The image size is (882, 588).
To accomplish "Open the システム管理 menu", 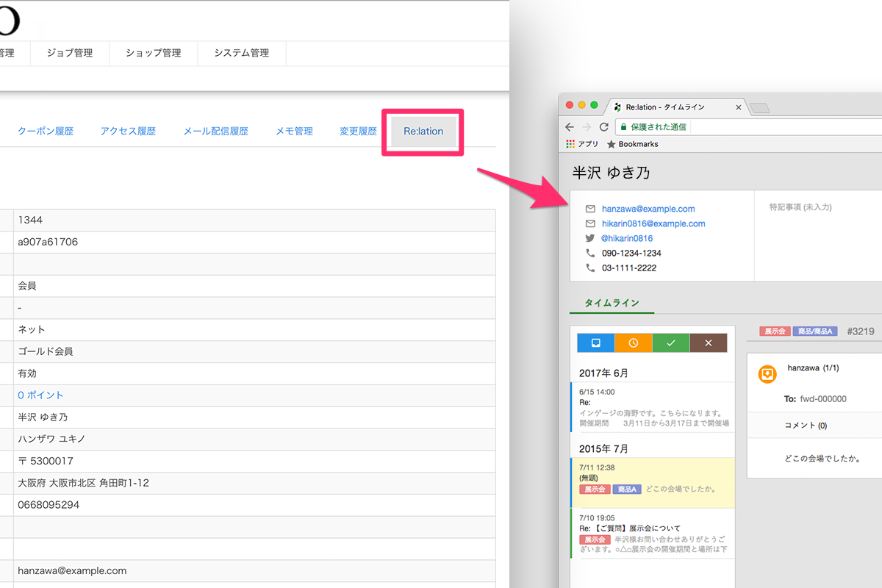I will click(242, 53).
